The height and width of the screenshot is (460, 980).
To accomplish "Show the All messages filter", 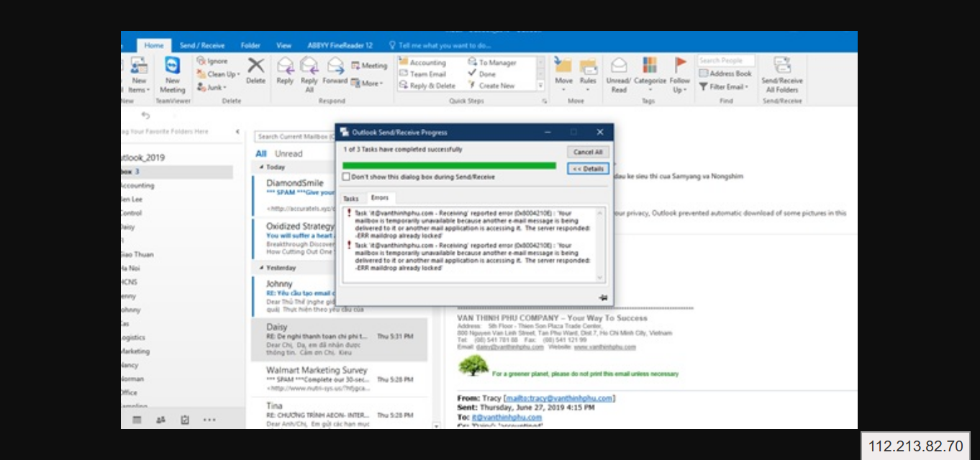I will (x=260, y=153).
